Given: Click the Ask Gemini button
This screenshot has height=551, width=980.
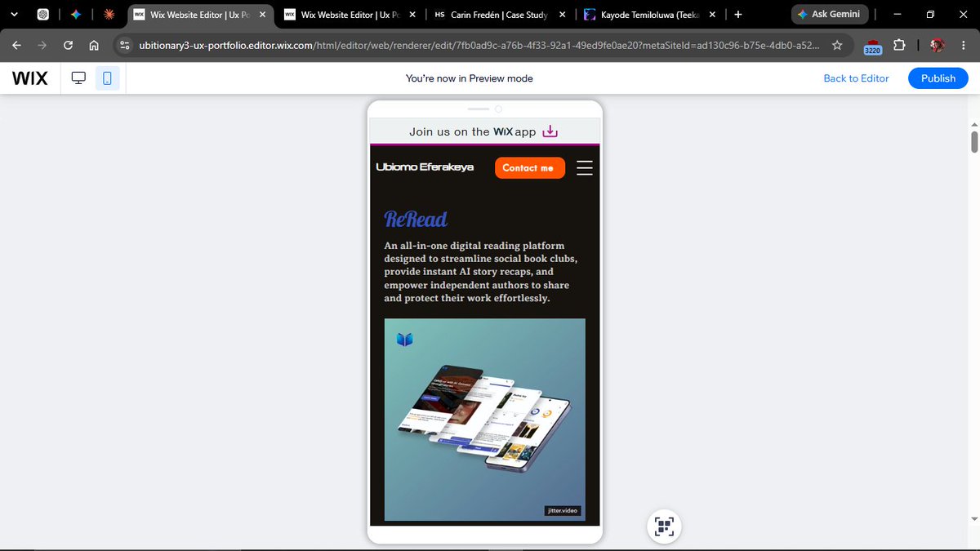Looking at the screenshot, I should [x=829, y=14].
